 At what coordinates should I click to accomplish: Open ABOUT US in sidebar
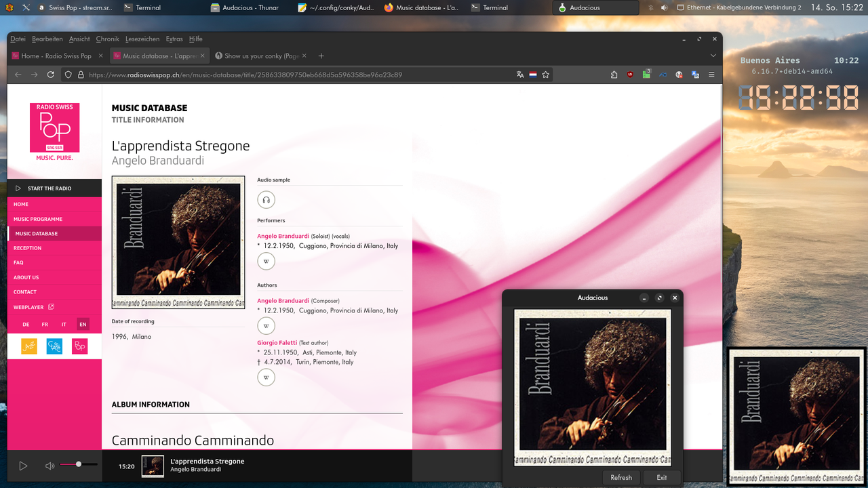pyautogui.click(x=54, y=277)
